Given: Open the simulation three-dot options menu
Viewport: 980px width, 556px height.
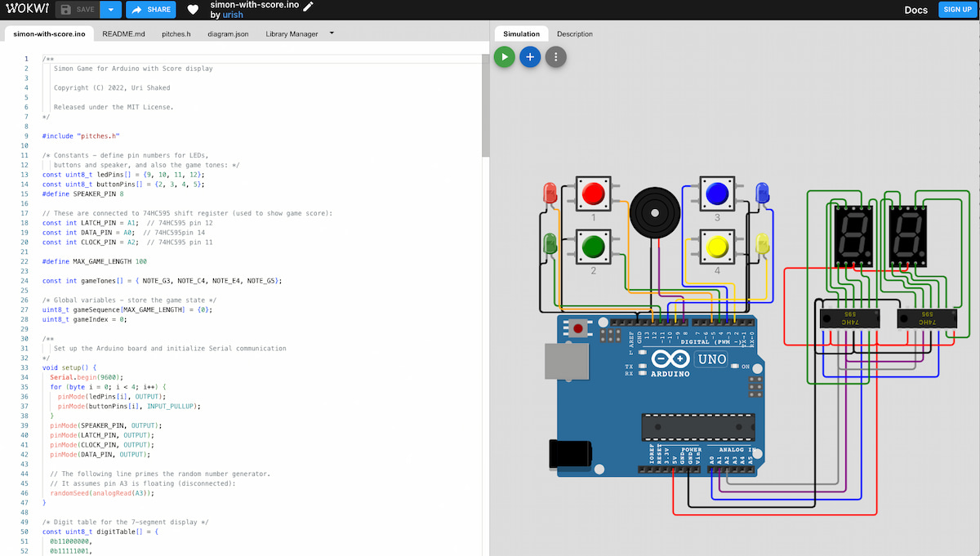Looking at the screenshot, I should [x=556, y=57].
